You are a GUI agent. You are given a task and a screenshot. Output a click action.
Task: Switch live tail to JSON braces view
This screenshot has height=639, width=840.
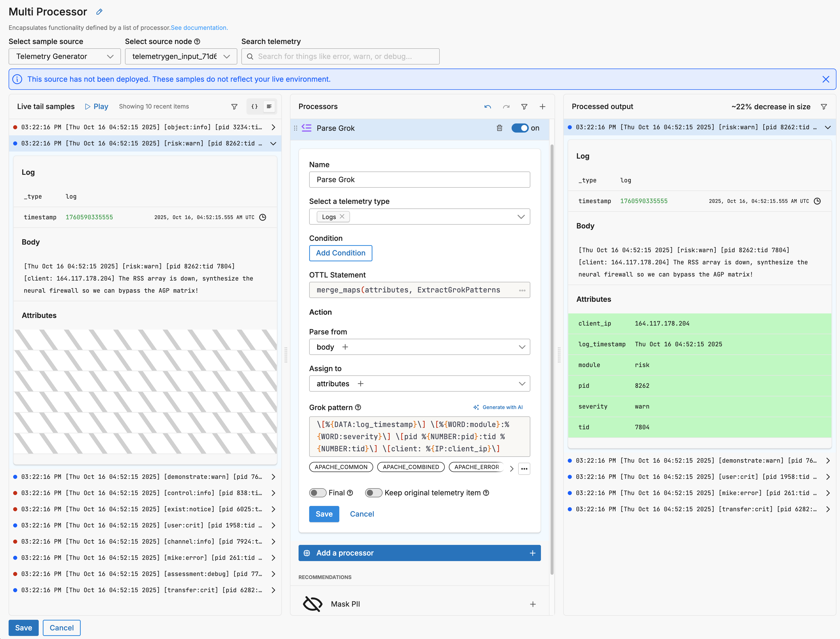[x=255, y=107]
